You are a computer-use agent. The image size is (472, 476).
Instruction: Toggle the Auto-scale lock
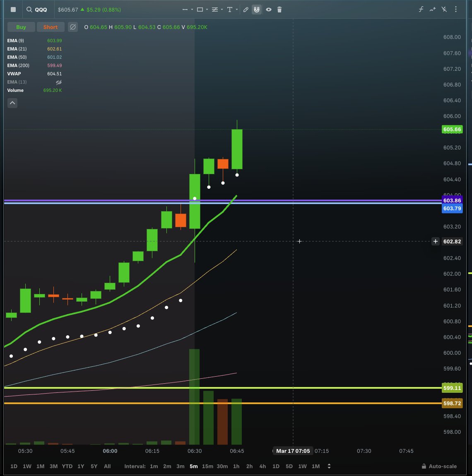click(439, 466)
